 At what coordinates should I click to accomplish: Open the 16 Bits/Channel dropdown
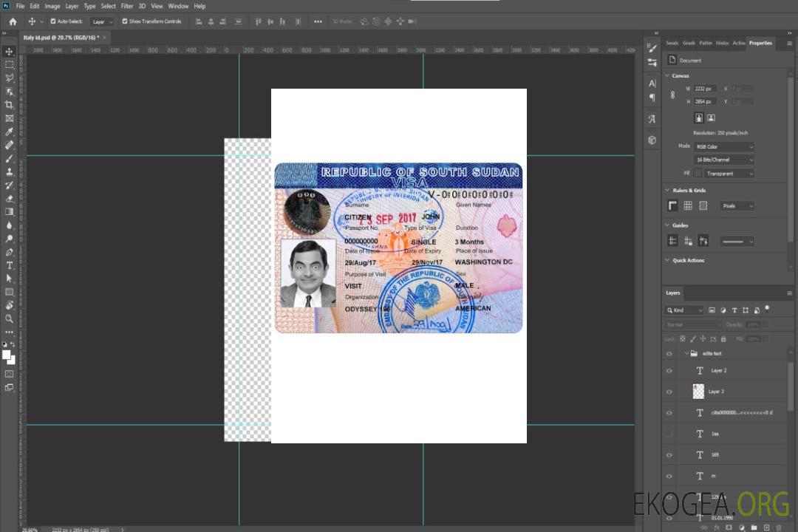click(x=723, y=160)
